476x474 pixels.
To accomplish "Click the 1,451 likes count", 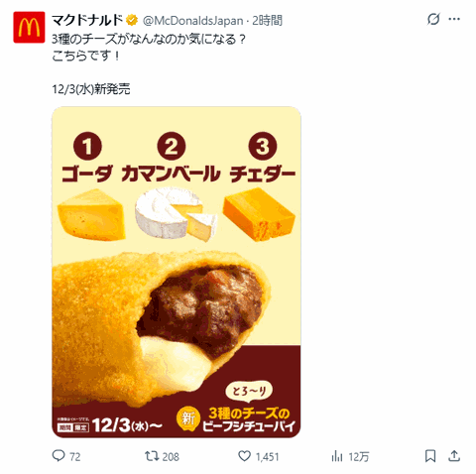I will point(267,457).
